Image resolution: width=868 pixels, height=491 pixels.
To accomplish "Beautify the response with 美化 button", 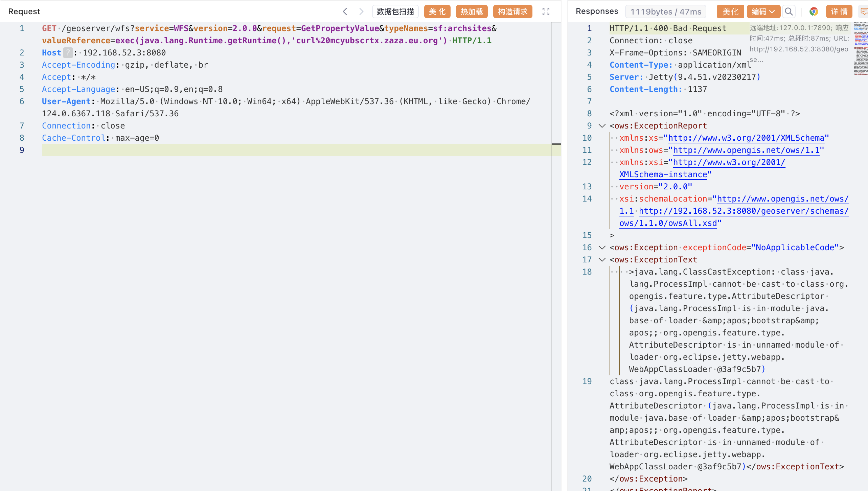I will pos(730,11).
